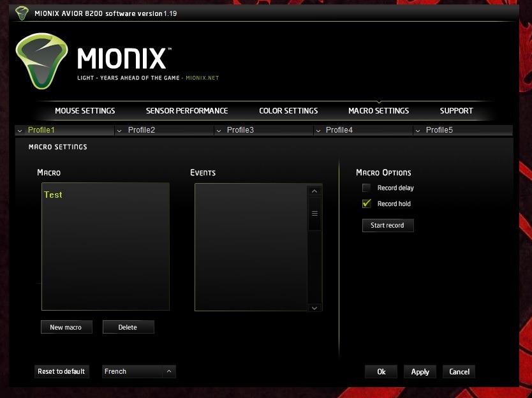The height and width of the screenshot is (398, 532).
Task: Select the Profile5 profile tab
Action: [462, 130]
